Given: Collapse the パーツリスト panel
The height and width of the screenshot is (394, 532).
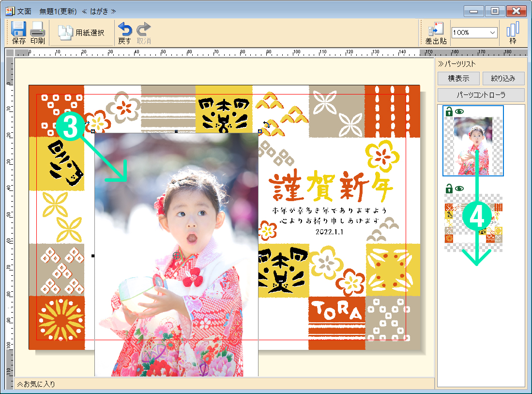Looking at the screenshot, I should [441, 63].
